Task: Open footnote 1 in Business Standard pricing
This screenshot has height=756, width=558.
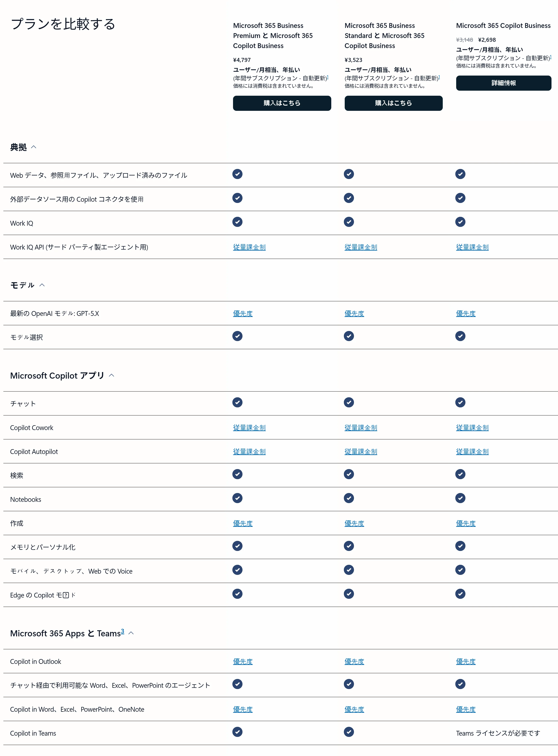Action: 439,77
